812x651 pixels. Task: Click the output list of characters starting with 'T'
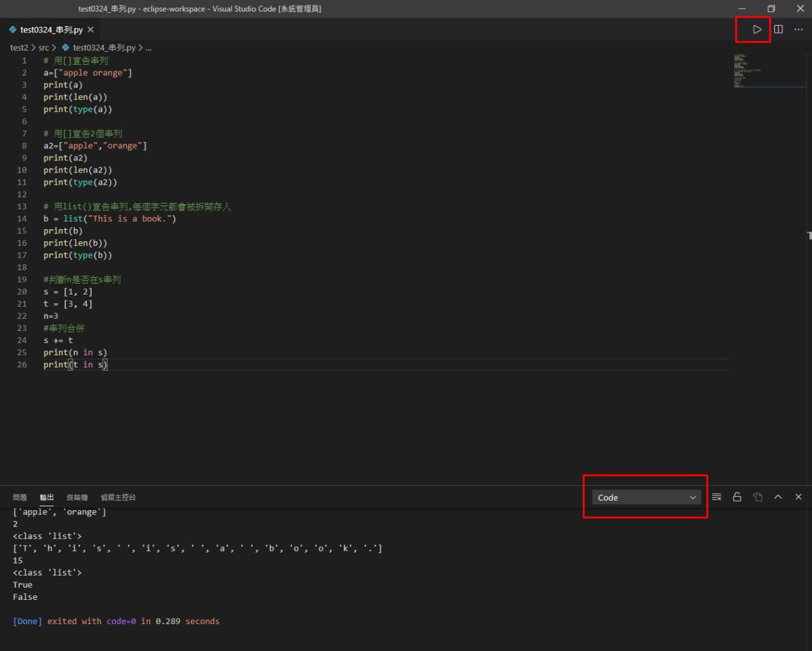[198, 549]
